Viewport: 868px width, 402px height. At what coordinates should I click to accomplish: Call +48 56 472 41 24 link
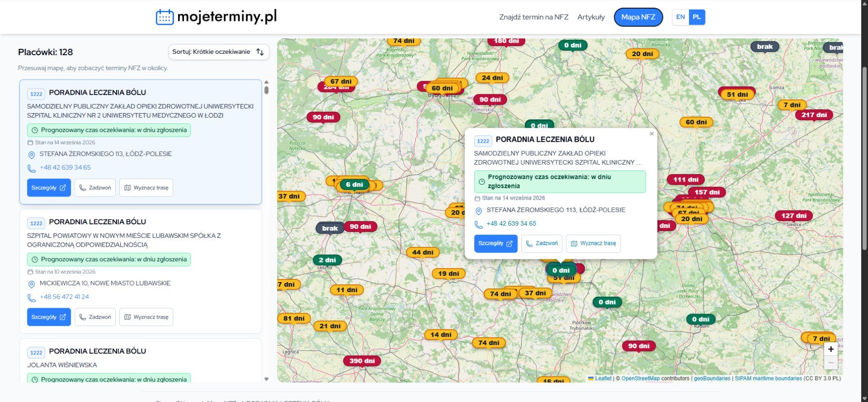(64, 297)
